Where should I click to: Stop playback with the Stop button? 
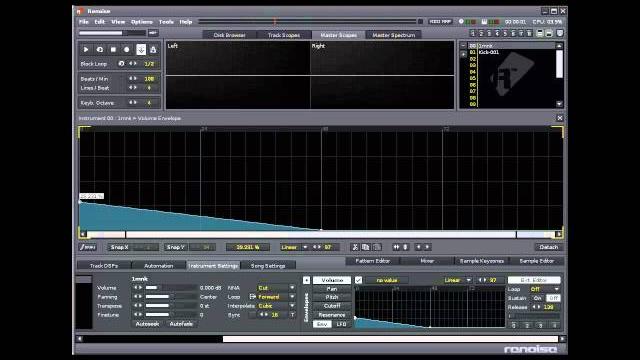tap(113, 49)
